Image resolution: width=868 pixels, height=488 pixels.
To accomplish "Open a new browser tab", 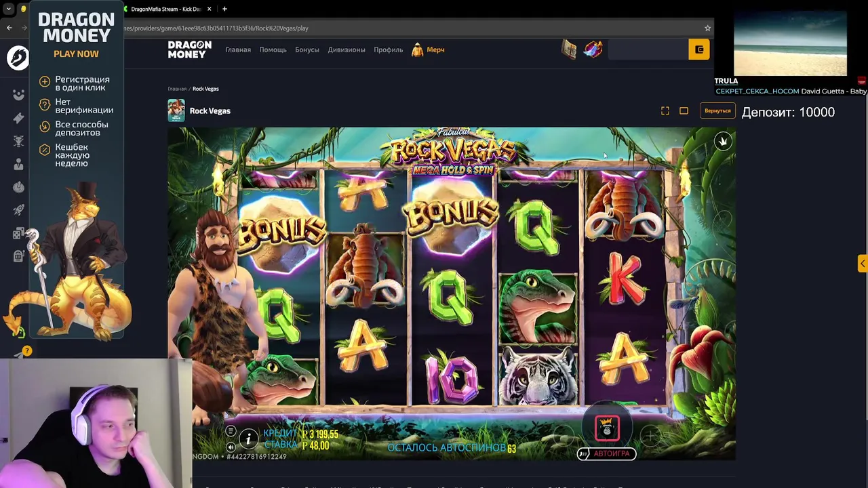I will coord(224,9).
